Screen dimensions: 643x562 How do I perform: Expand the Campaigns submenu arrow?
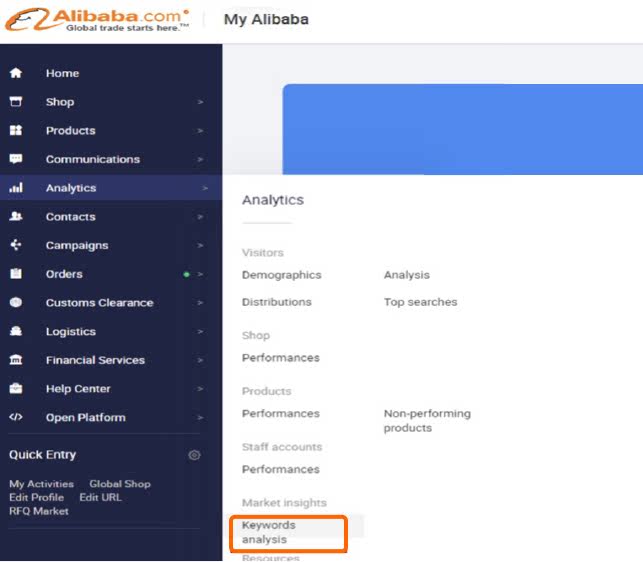pos(200,245)
